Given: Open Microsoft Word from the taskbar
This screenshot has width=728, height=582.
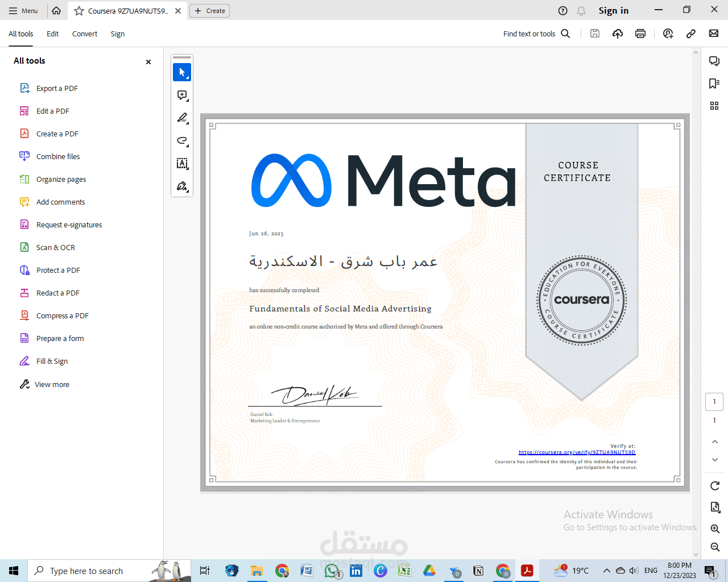Looking at the screenshot, I should pos(307,571).
